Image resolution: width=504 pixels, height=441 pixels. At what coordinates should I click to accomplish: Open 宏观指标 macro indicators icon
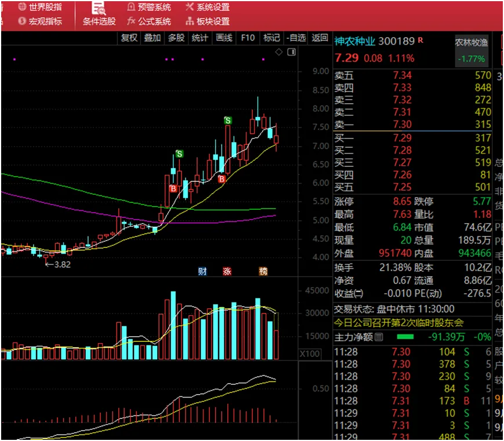tap(22, 21)
